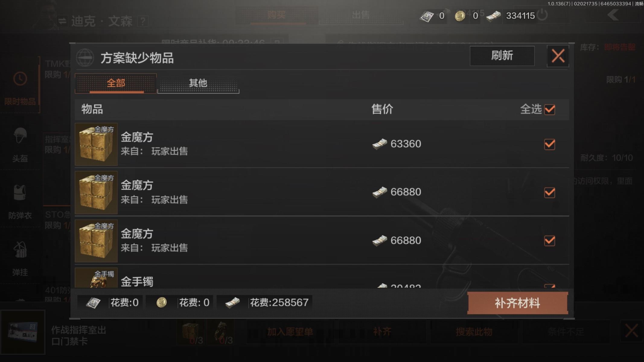This screenshot has height=362, width=644.
Task: Click the gold coin currency icon
Action: (460, 16)
